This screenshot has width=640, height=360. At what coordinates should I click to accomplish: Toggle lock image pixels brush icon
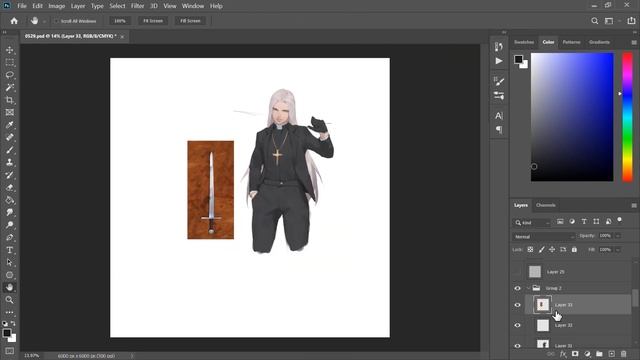coord(541,249)
